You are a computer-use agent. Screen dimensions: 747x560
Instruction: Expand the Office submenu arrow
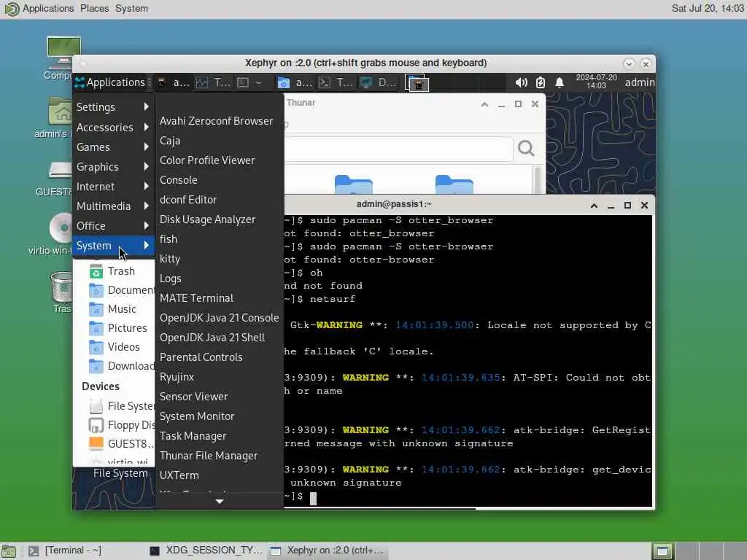[x=146, y=226]
